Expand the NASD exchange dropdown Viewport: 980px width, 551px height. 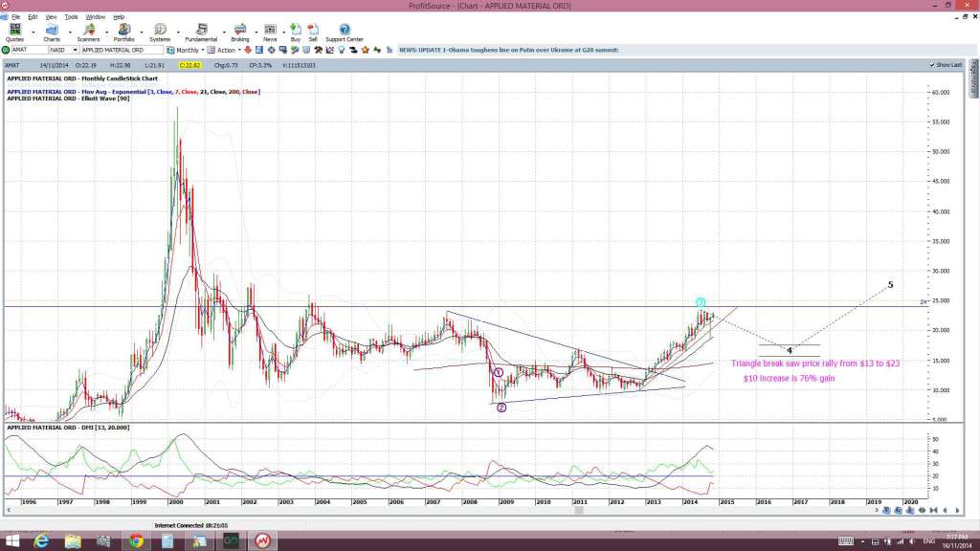(x=75, y=50)
